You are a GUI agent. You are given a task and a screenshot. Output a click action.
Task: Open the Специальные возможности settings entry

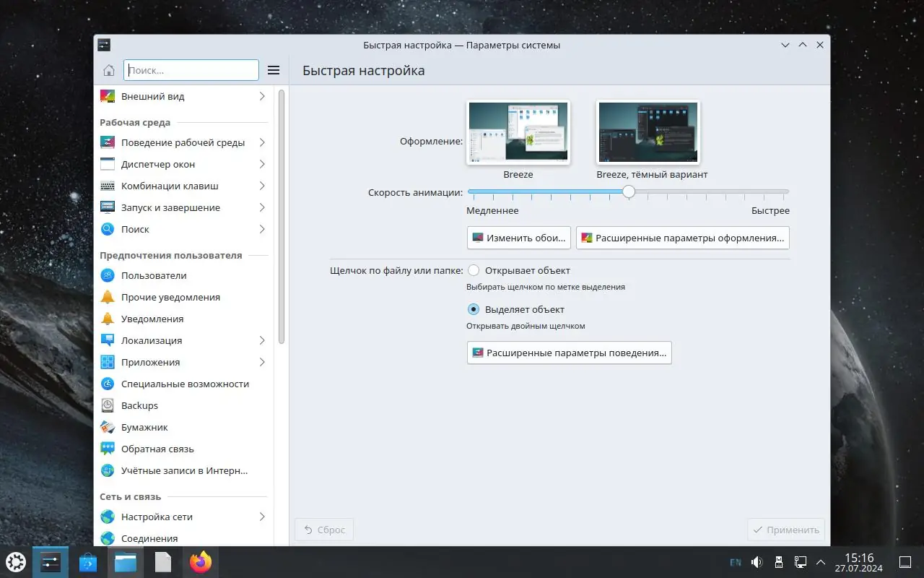[183, 384]
